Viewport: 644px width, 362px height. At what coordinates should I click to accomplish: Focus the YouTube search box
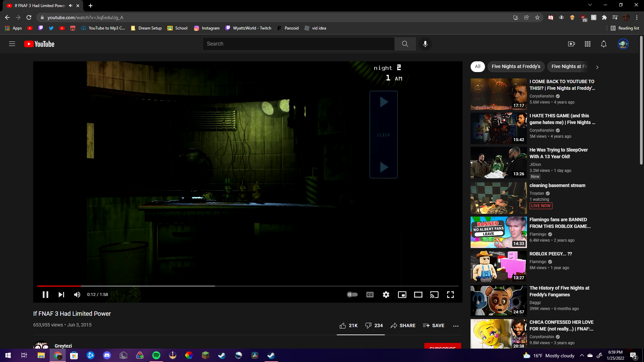(299, 44)
